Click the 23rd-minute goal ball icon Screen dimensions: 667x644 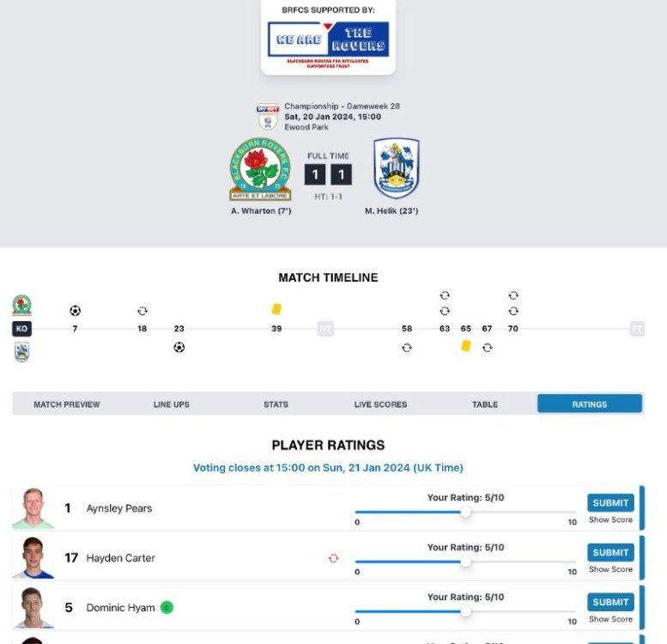[179, 348]
